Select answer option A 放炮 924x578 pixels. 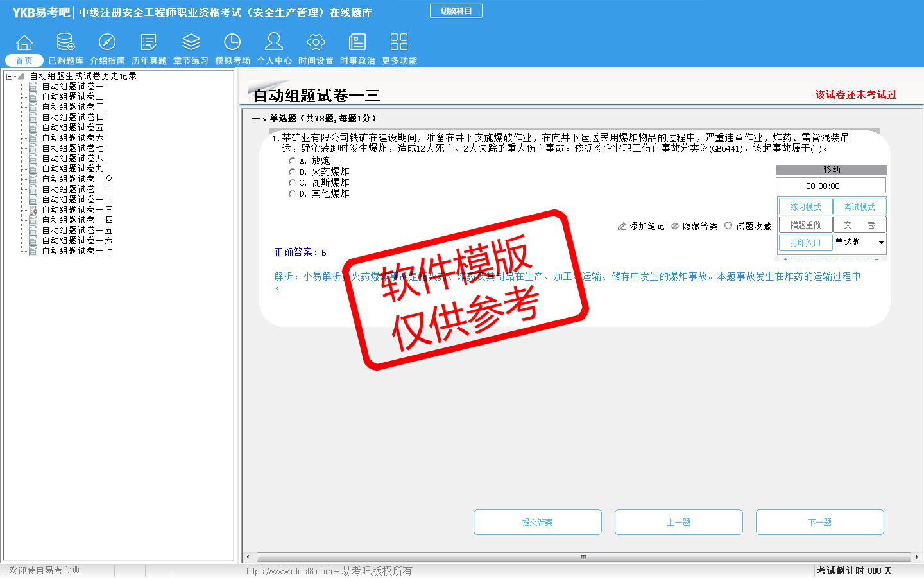(293, 161)
